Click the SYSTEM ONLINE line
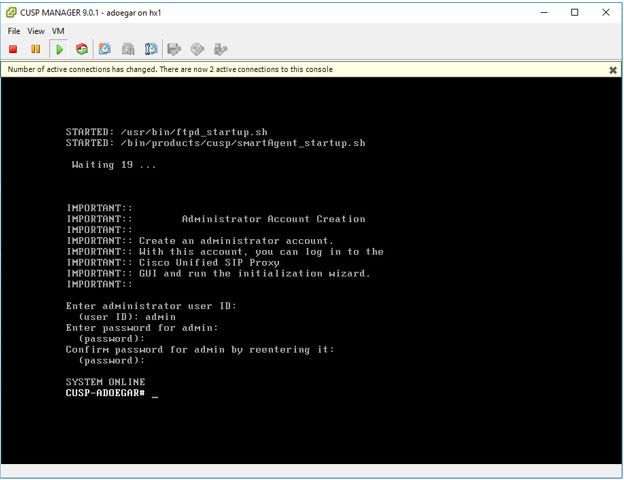Image resolution: width=624 pixels, height=480 pixels. [105, 382]
